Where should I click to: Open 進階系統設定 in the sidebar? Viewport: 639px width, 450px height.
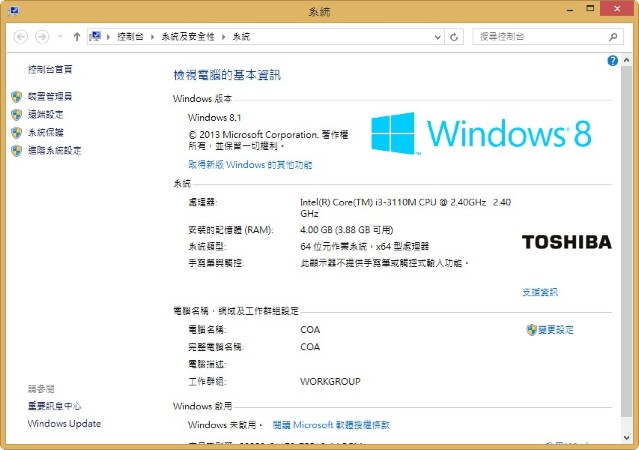click(55, 150)
